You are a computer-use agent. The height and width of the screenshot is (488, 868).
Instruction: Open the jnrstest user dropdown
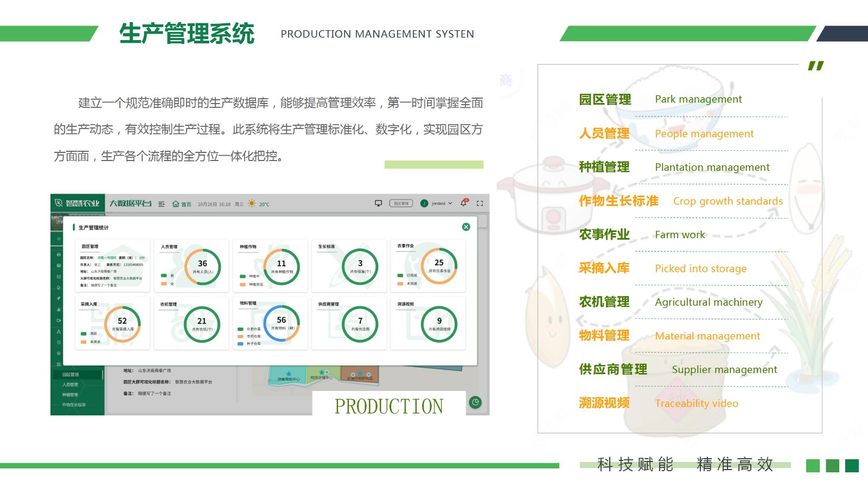click(437, 203)
